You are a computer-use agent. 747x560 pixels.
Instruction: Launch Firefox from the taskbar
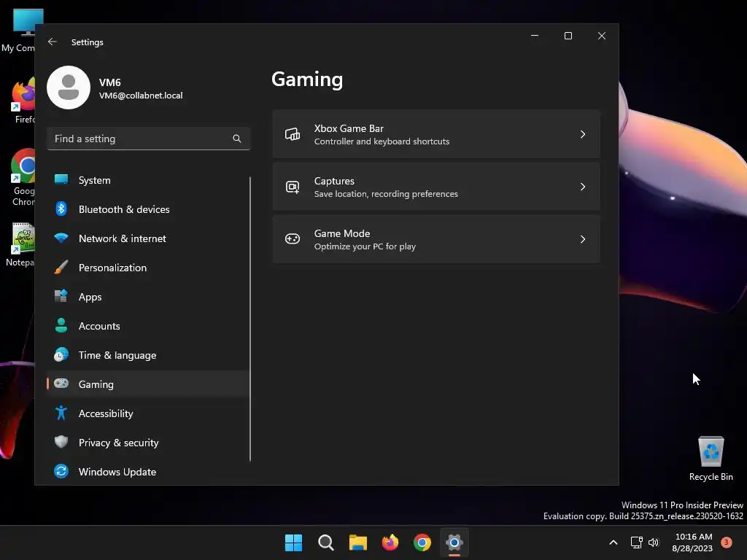coord(390,542)
